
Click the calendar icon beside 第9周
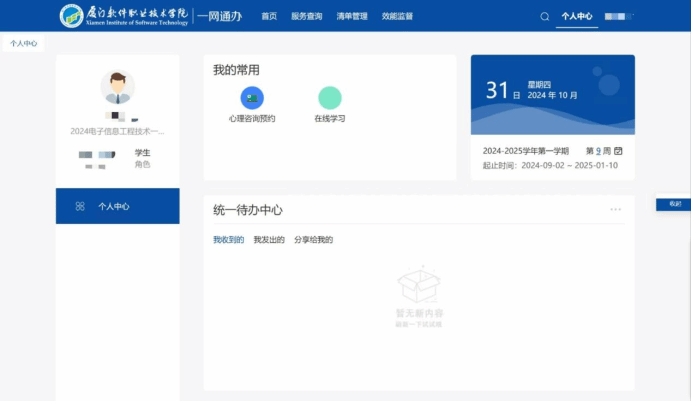[619, 151]
